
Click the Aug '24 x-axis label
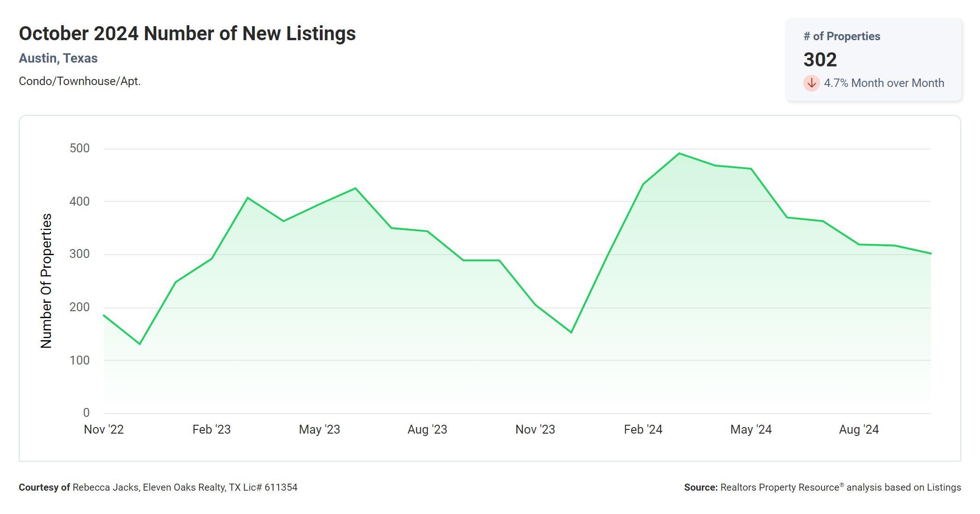(x=859, y=429)
